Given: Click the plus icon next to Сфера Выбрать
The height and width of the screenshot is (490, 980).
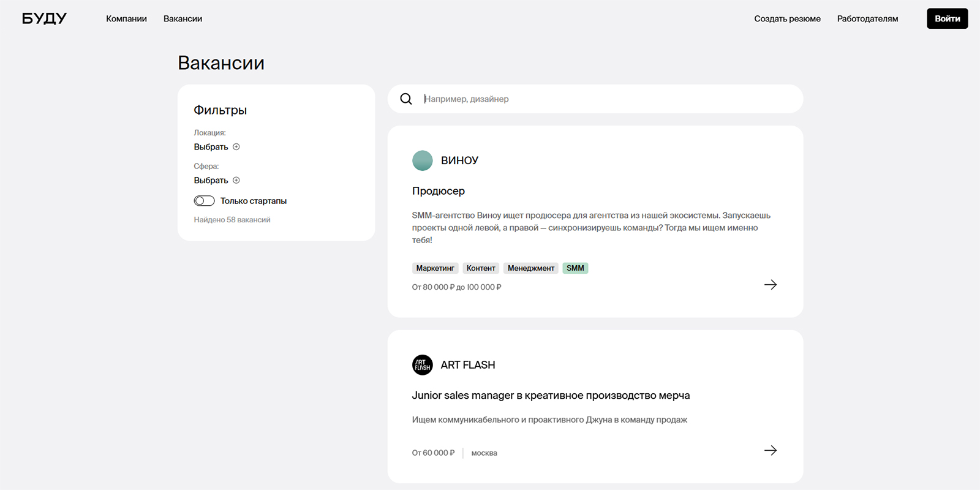Looking at the screenshot, I should pos(236,180).
